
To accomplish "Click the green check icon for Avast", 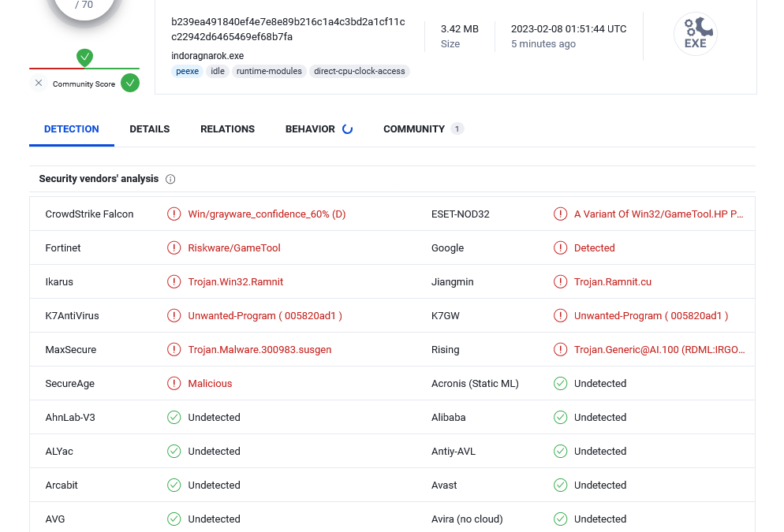I will (561, 485).
